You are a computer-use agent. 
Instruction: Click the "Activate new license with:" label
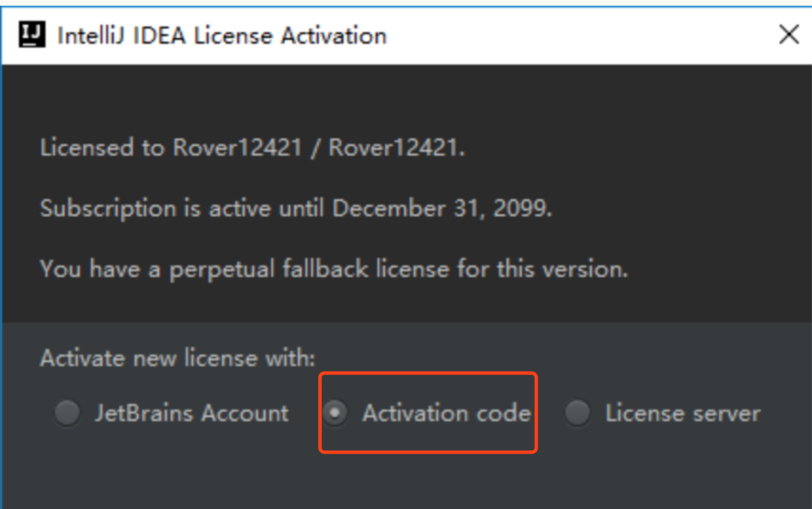[x=177, y=358]
